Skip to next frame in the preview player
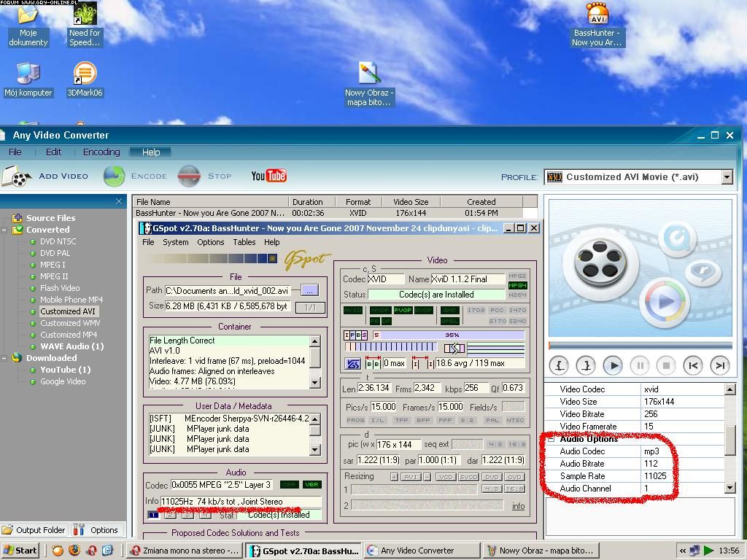This screenshot has width=747, height=560. (719, 365)
